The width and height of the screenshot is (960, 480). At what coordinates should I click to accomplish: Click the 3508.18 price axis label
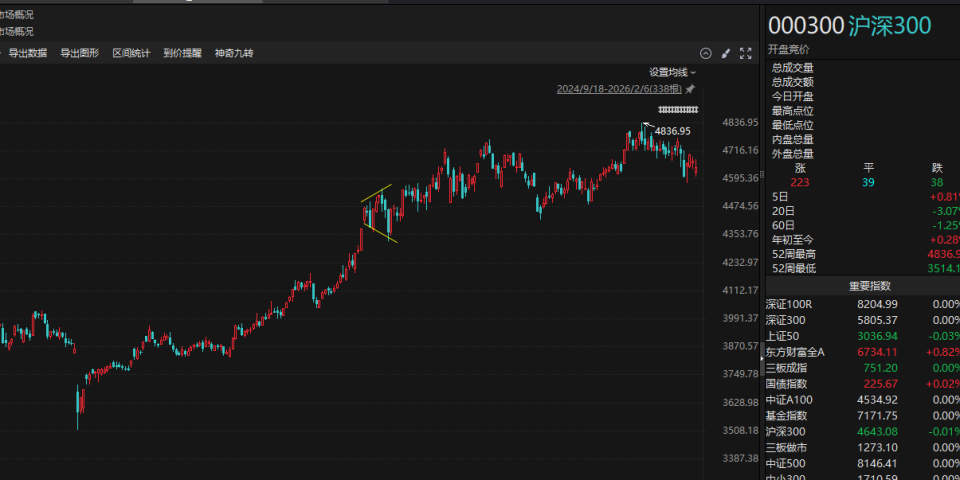tap(740, 430)
